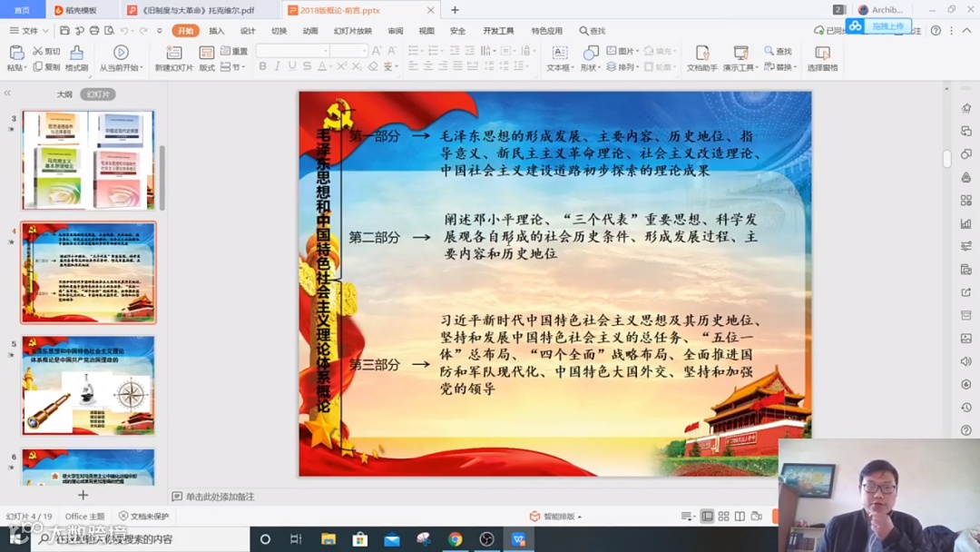Click 从当前开始 to present from current slide
The image size is (980, 552).
click(119, 59)
